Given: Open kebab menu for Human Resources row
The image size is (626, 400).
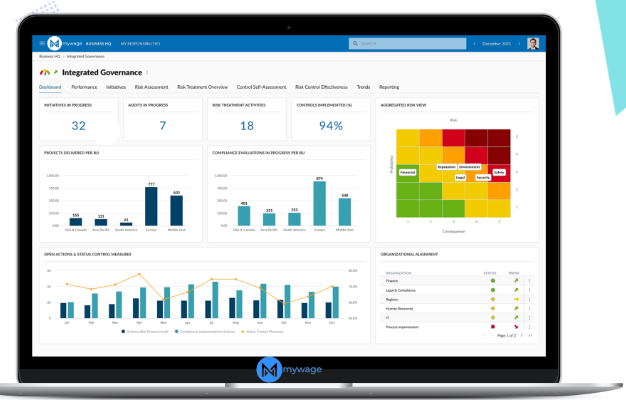Looking at the screenshot, I should pos(529,308).
